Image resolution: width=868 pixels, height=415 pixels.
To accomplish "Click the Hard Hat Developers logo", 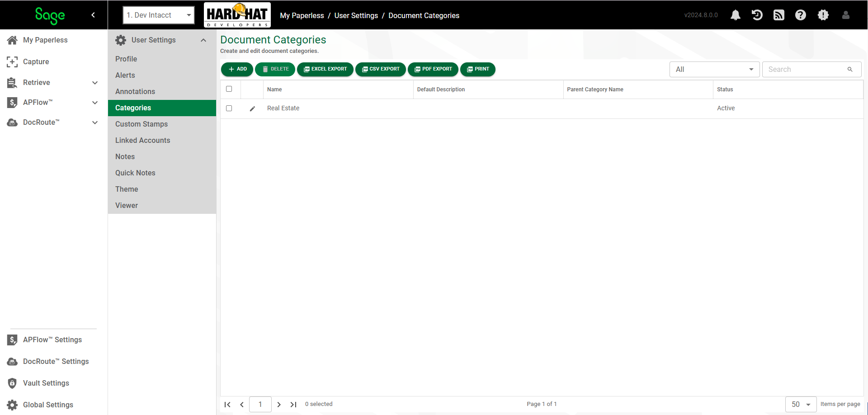I will coord(237,15).
